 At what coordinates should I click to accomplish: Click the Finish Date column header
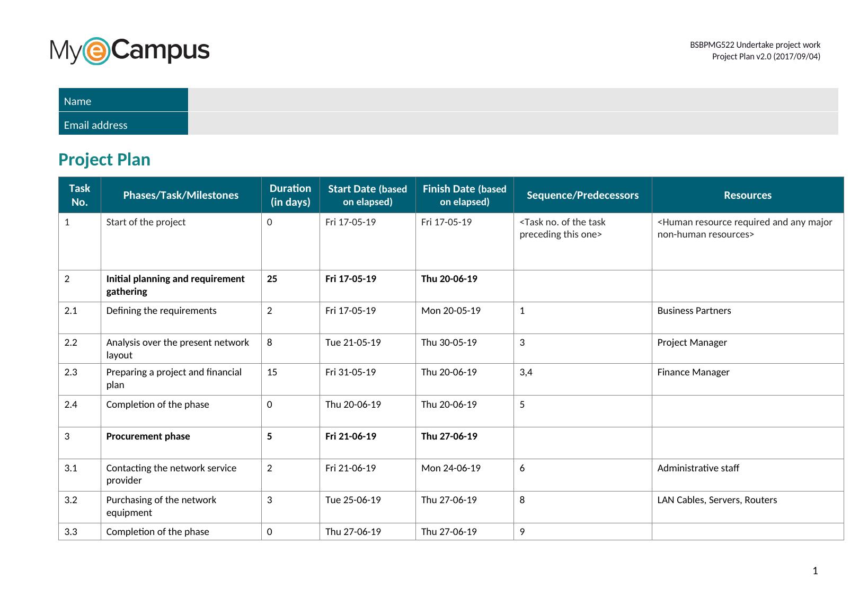coord(464,195)
